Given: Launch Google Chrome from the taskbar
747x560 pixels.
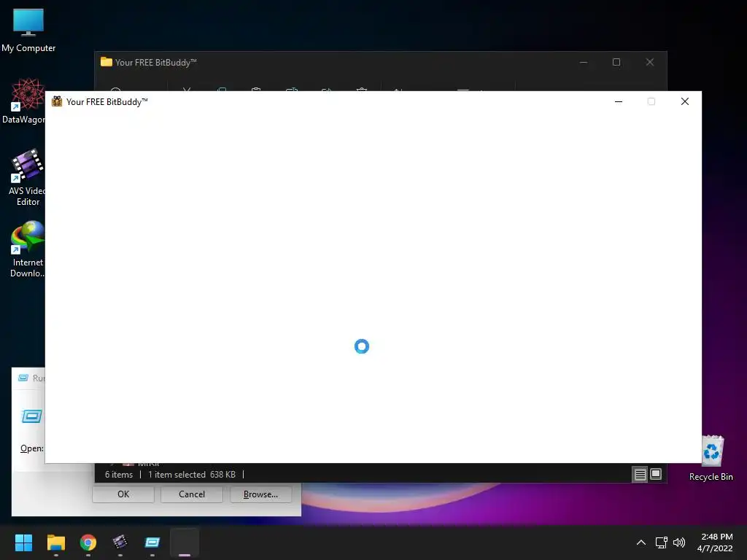Looking at the screenshot, I should click(x=88, y=542).
